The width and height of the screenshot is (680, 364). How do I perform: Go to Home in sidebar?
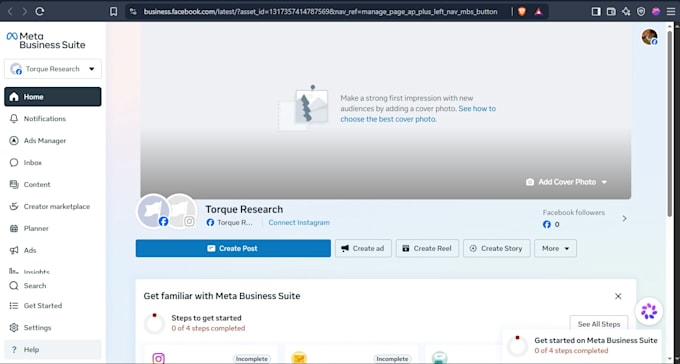tap(53, 97)
